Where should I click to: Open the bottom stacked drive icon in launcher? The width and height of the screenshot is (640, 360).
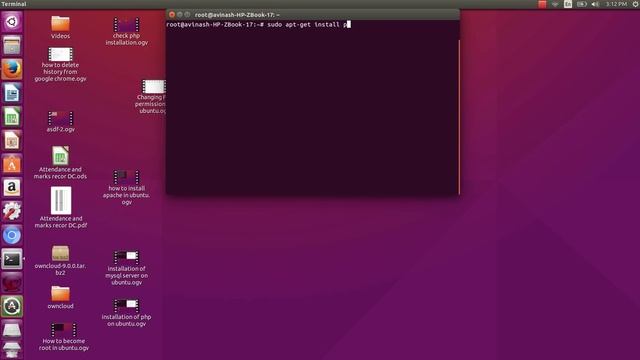click(x=12, y=350)
